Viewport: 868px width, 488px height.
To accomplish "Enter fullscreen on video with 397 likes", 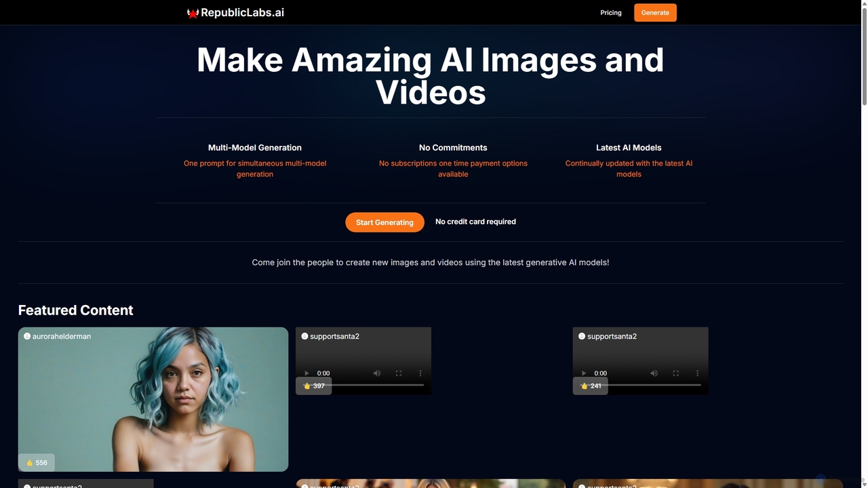I will tap(399, 373).
